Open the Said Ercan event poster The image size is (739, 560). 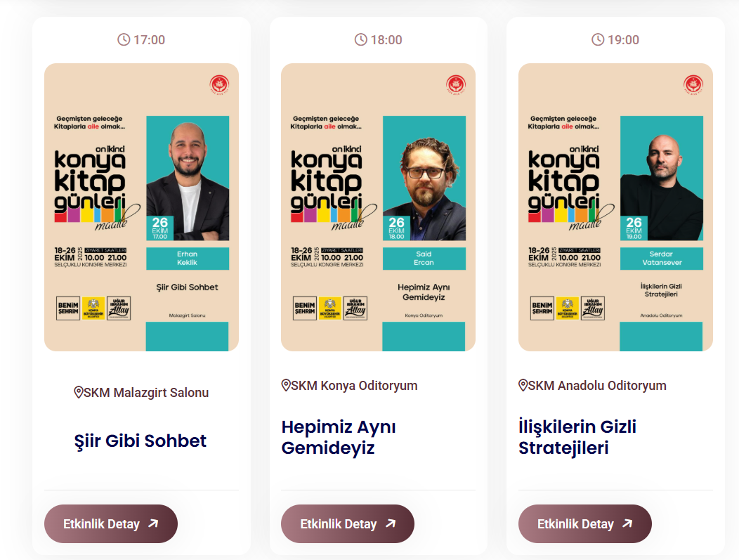(378, 207)
